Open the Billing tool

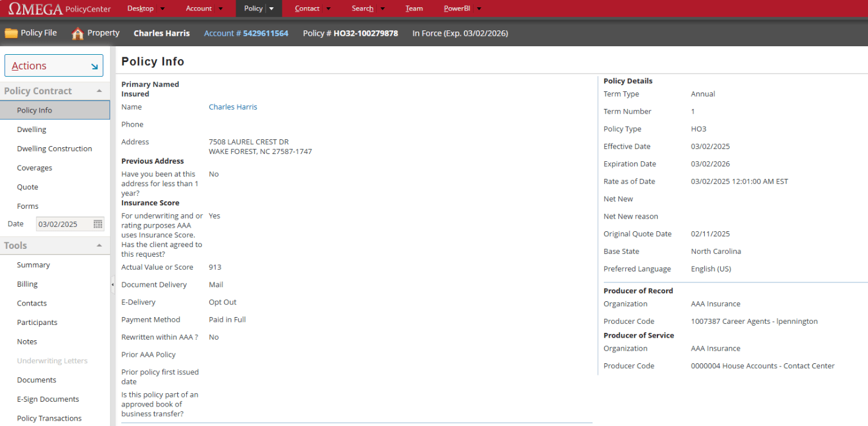click(x=27, y=284)
